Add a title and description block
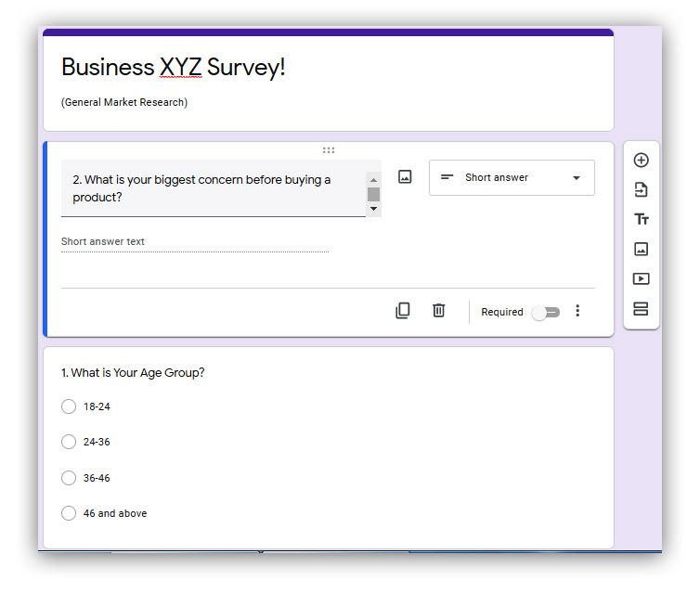Screen dimensions: 700x593 [641, 220]
